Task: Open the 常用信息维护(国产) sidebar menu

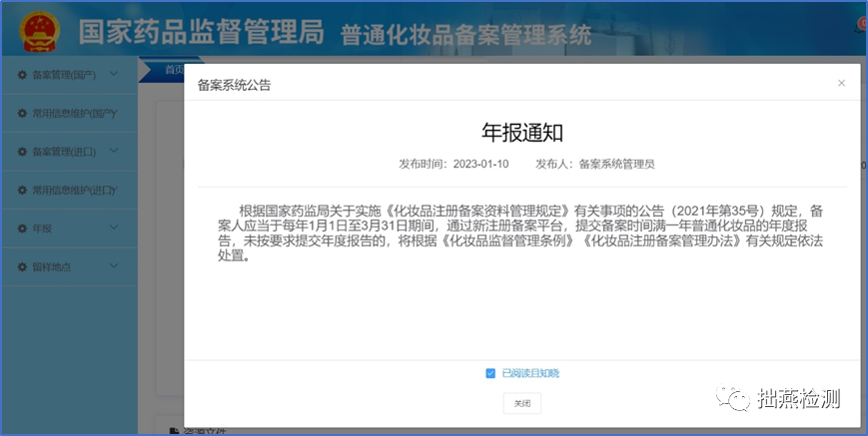Action: pyautogui.click(x=69, y=114)
